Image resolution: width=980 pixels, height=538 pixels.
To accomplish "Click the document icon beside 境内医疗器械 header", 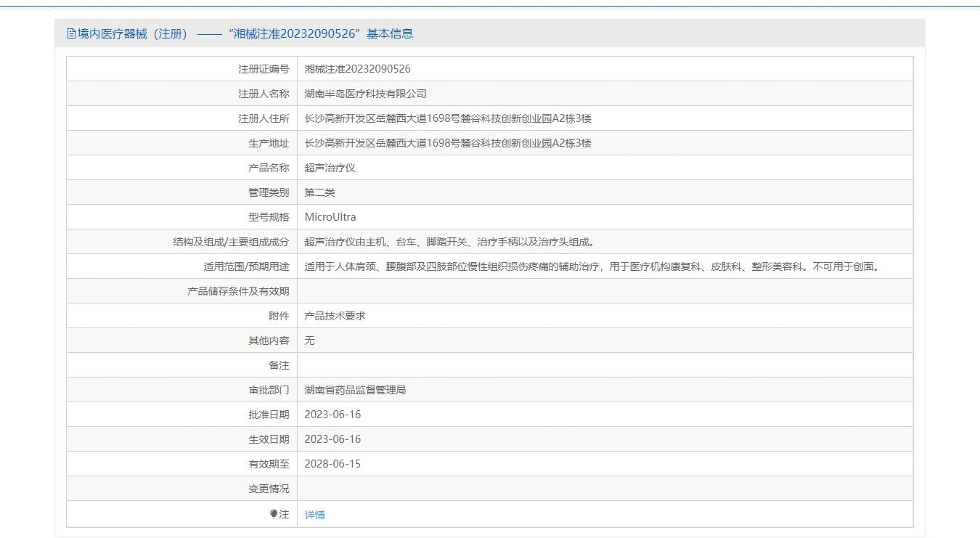I will point(71,33).
